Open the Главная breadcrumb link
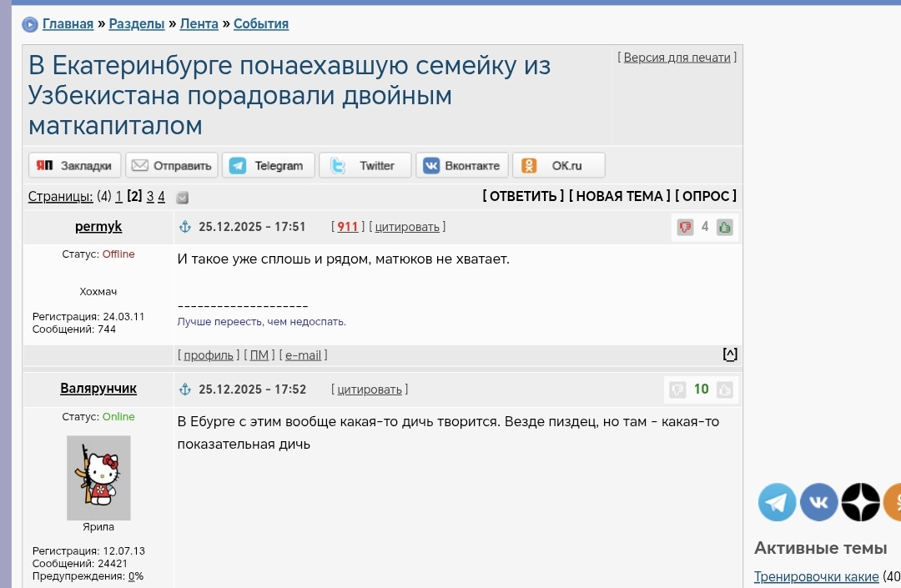Image resolution: width=901 pixels, height=588 pixels. click(x=68, y=24)
